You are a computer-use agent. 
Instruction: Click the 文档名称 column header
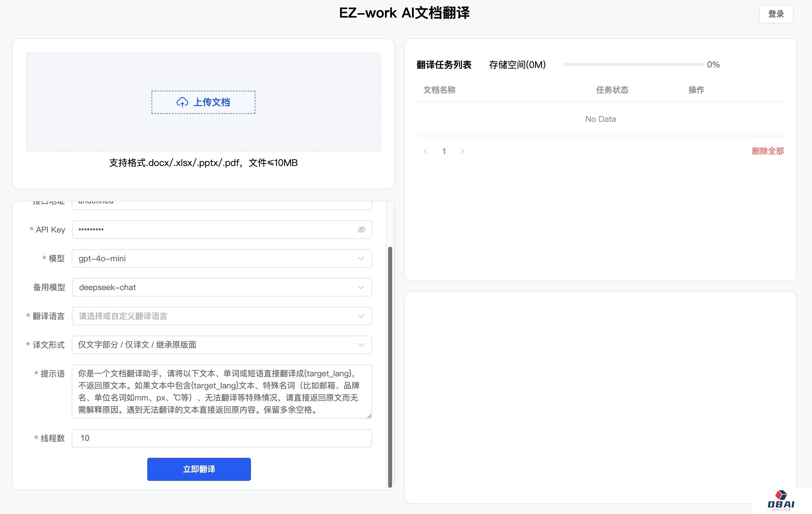click(x=439, y=90)
